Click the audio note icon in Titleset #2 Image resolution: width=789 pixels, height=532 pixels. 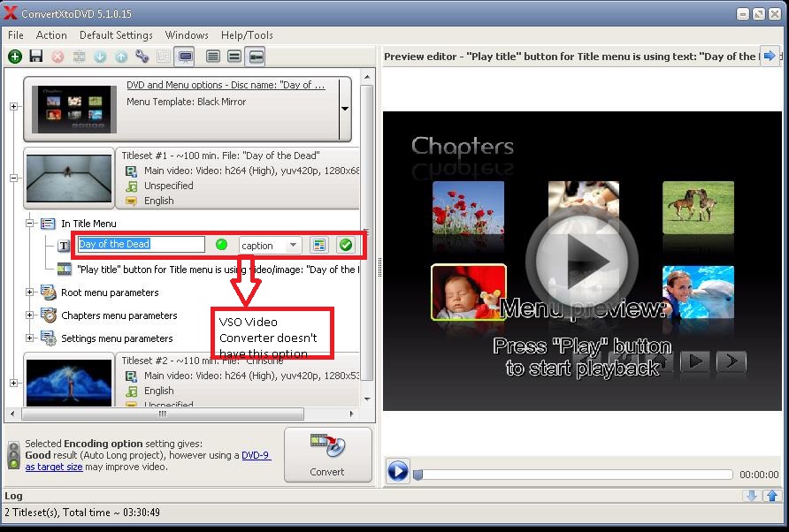[x=131, y=391]
